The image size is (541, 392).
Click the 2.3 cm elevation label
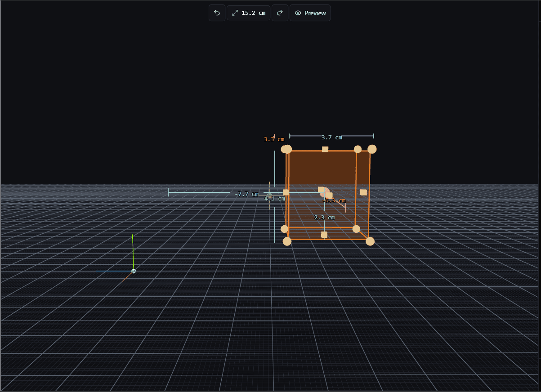(324, 218)
